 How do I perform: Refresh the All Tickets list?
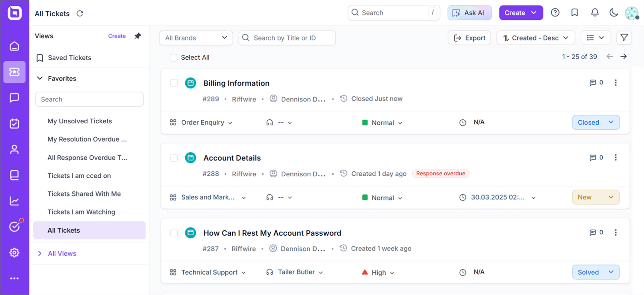tap(80, 13)
